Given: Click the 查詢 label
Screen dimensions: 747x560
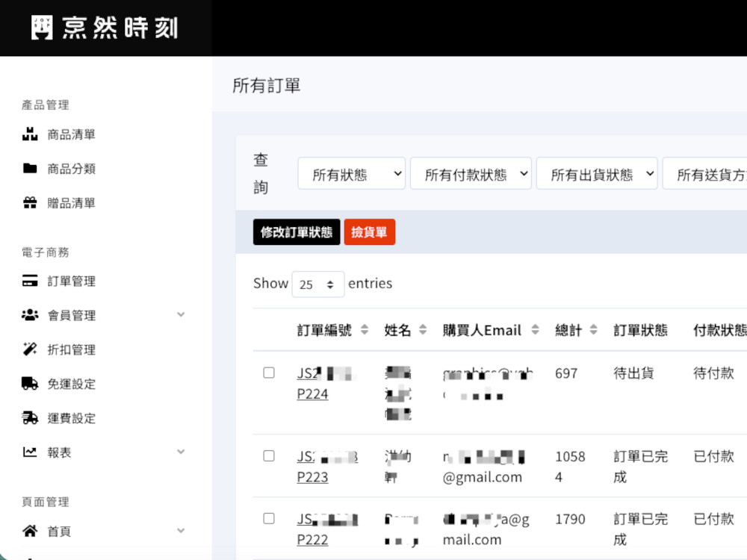Looking at the screenshot, I should click(x=261, y=173).
